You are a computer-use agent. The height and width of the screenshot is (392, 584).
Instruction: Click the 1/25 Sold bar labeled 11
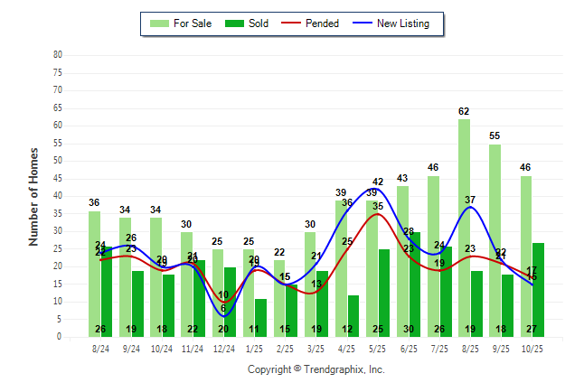click(261, 317)
